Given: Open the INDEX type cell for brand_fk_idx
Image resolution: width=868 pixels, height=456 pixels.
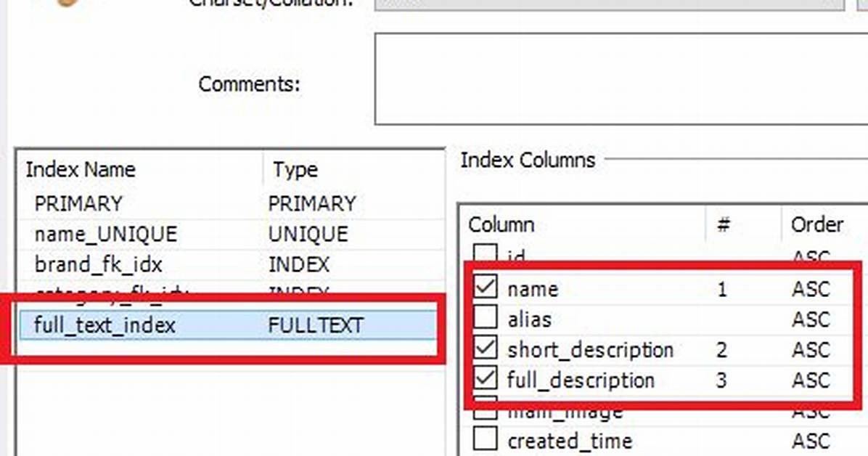Looking at the screenshot, I should tap(299, 265).
